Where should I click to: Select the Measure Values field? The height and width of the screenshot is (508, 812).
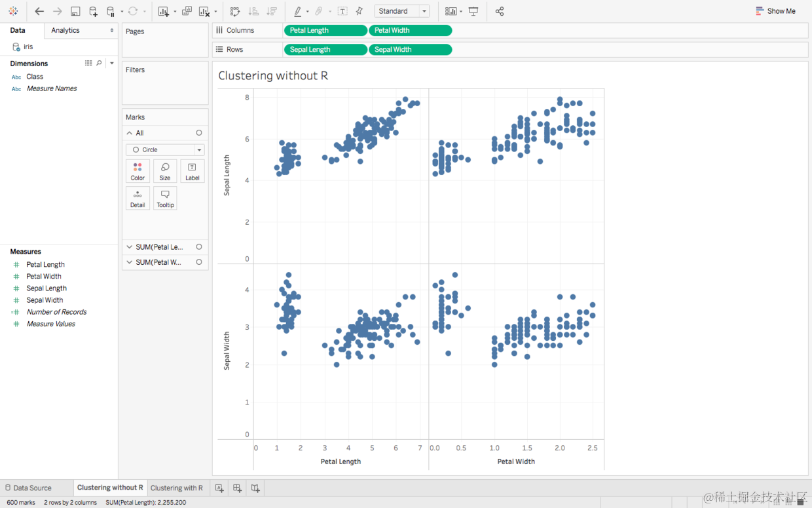point(50,324)
